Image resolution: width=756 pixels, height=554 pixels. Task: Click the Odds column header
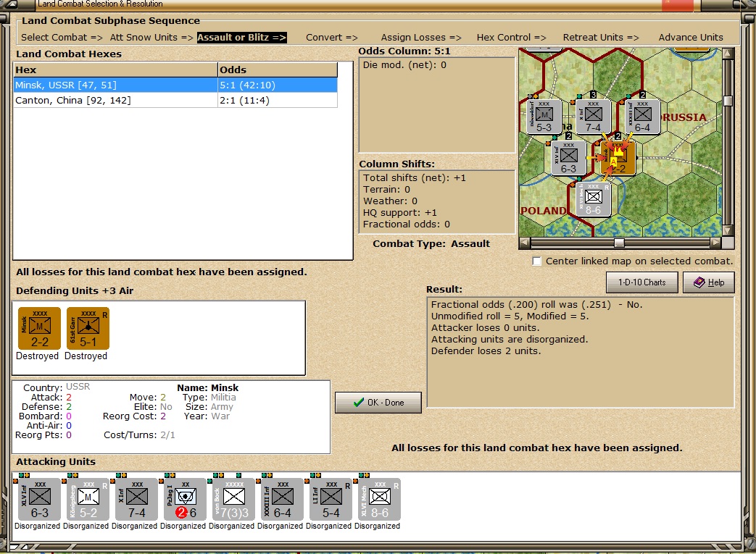pyautogui.click(x=277, y=70)
